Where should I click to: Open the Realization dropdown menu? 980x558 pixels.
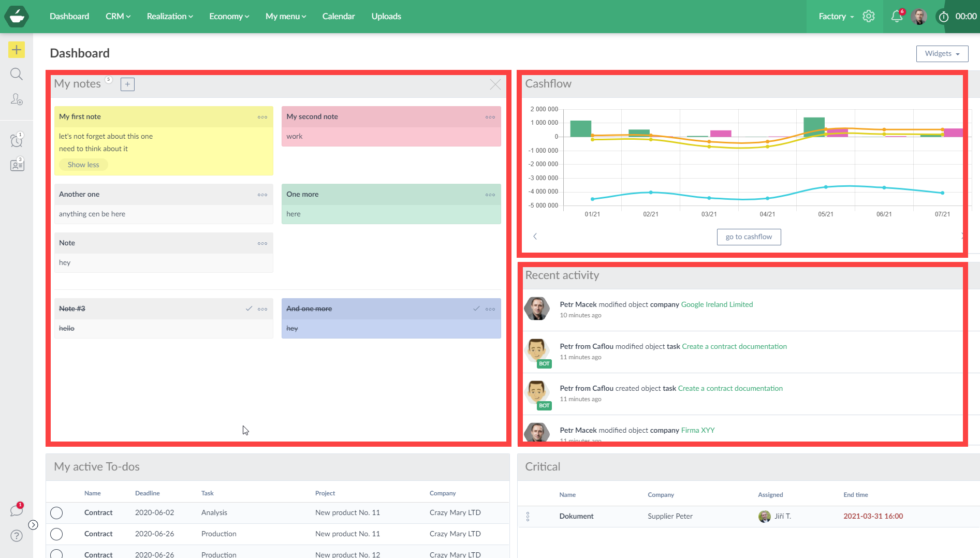click(x=170, y=17)
